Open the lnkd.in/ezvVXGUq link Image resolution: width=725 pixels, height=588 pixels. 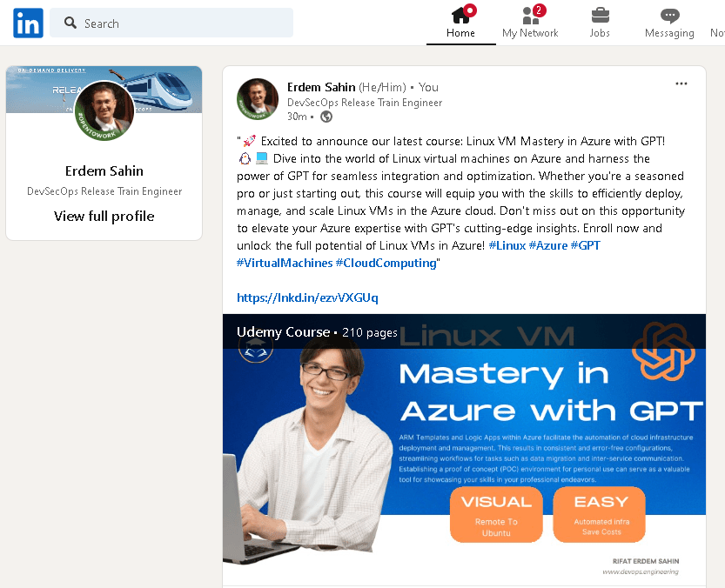click(307, 297)
